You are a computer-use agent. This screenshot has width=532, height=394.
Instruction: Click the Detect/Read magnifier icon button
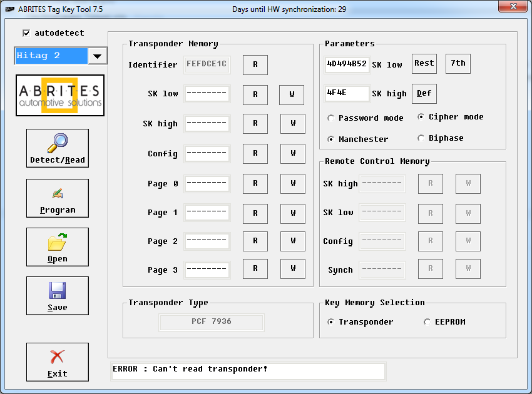coord(58,148)
